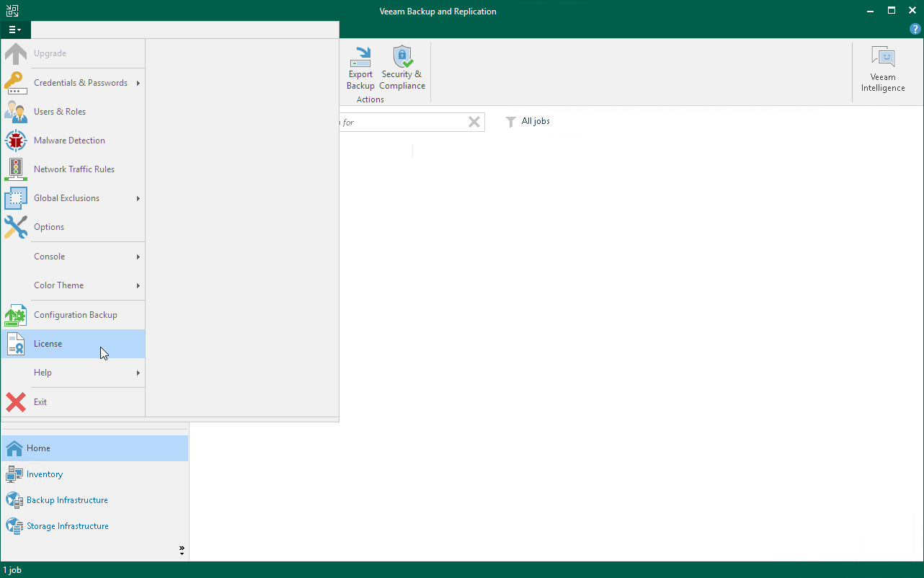
Task: Minimize the Veeam window
Action: (x=871, y=11)
